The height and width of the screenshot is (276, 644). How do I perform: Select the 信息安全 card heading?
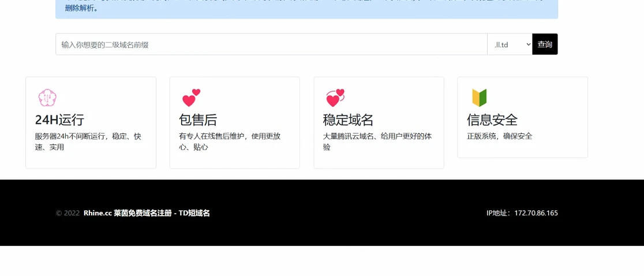pyautogui.click(x=492, y=120)
